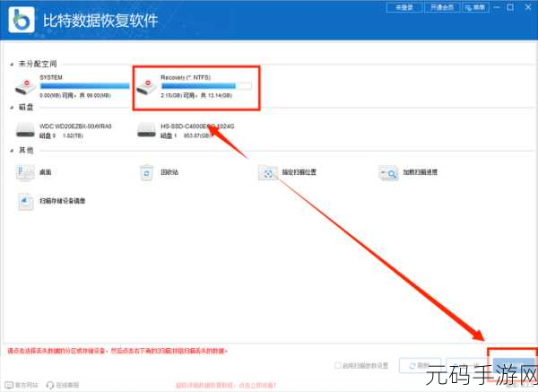Open the 官方网站 link text
The width and height of the screenshot is (538, 392).
[26, 385]
